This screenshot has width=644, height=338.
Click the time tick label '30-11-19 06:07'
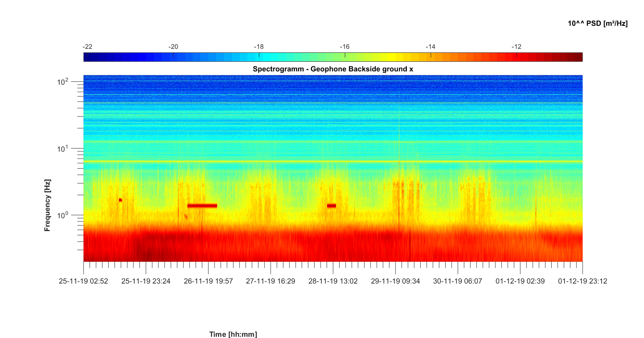pyautogui.click(x=458, y=281)
